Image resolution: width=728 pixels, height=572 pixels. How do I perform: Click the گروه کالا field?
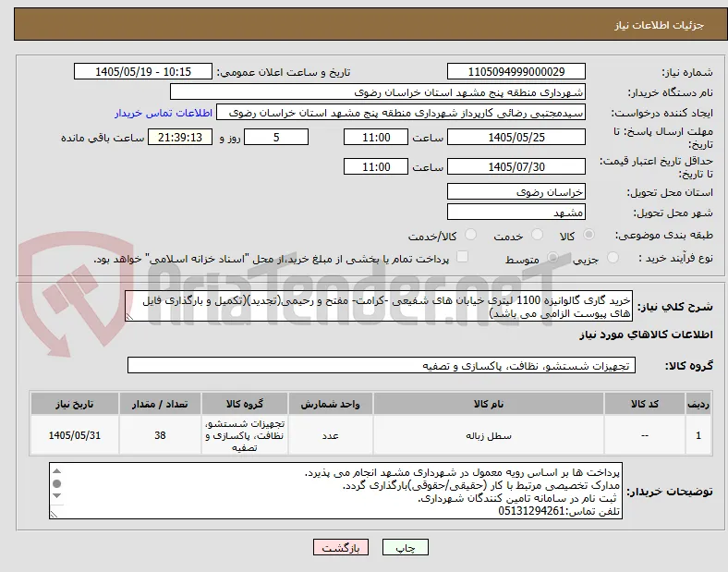(x=382, y=365)
